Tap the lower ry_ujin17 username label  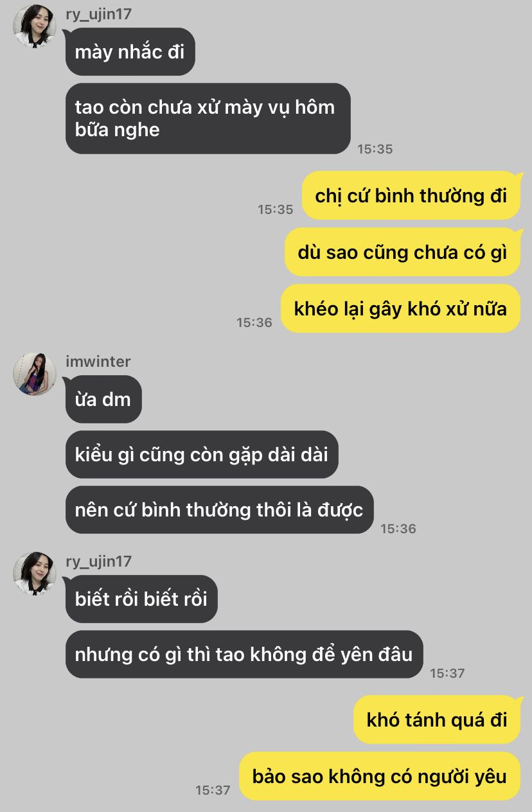(x=98, y=561)
